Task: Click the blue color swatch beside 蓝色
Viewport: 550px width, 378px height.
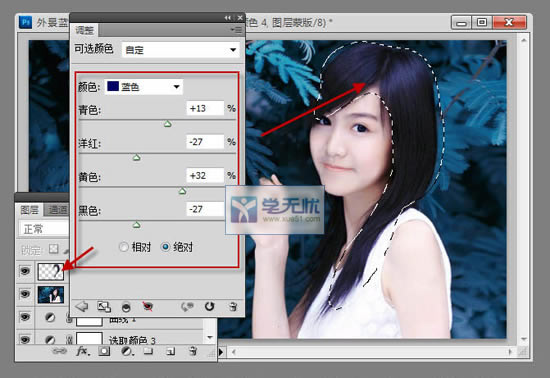Action: [x=113, y=86]
